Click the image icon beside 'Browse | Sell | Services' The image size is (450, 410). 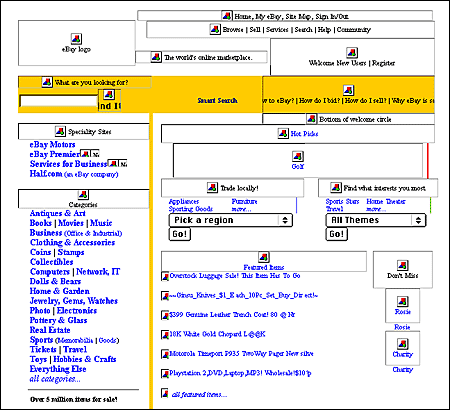click(x=215, y=29)
